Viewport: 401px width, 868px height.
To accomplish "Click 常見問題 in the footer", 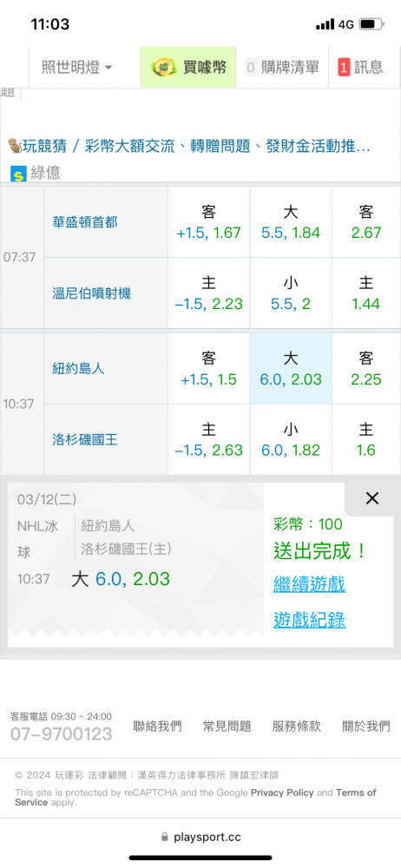I will click(227, 726).
